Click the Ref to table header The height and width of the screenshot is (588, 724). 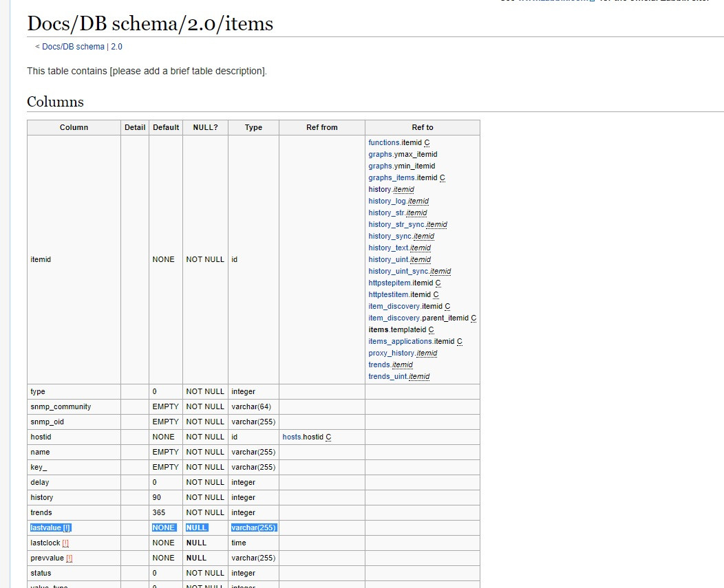pyautogui.click(x=423, y=127)
